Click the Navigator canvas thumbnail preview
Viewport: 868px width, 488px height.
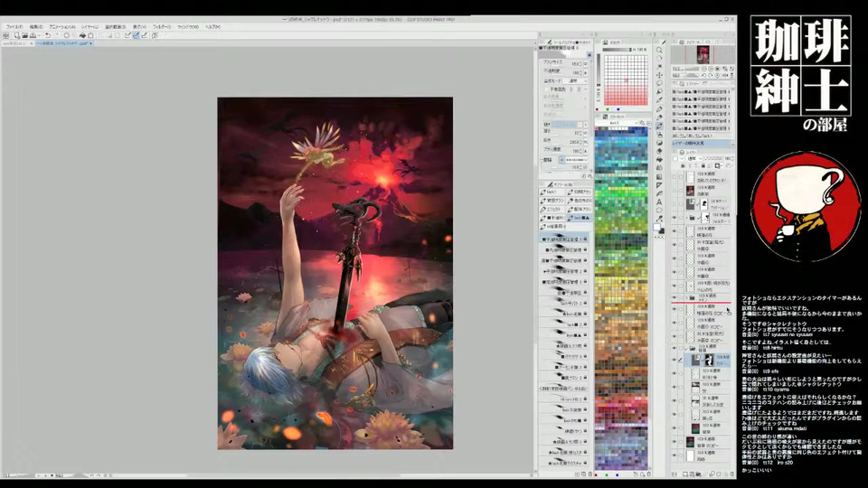pyautogui.click(x=702, y=55)
